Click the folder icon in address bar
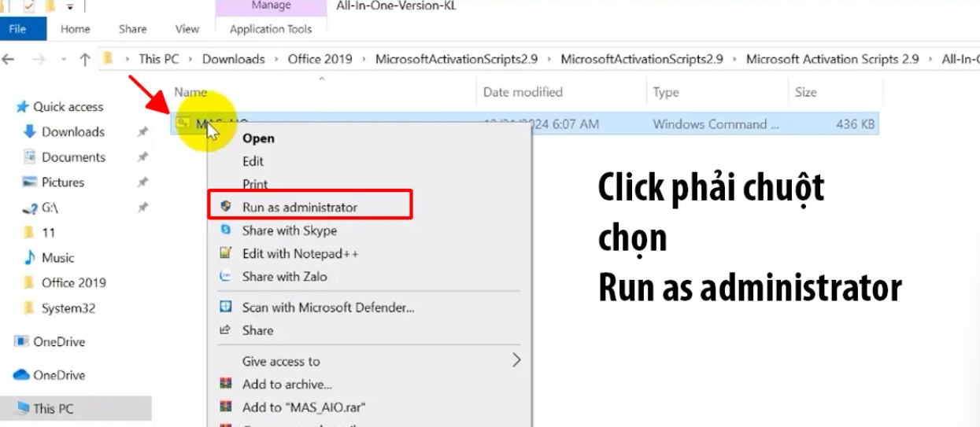 pos(109,59)
